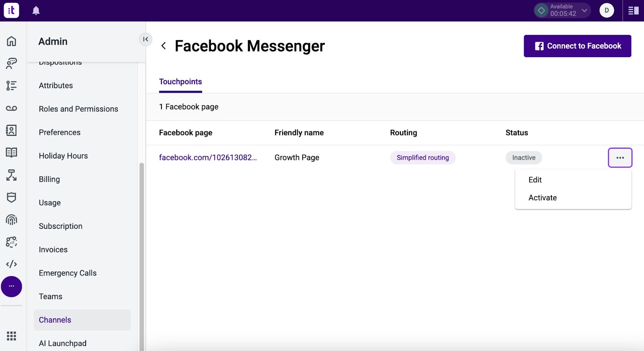Open the numbered list icon in sidebar
Viewport: 644px width, 351px height.
(x=11, y=86)
